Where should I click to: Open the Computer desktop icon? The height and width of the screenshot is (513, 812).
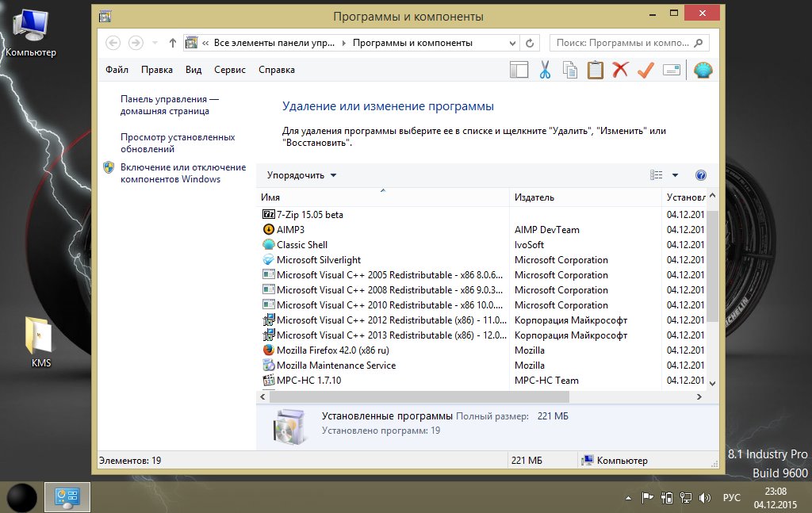[x=31, y=32]
